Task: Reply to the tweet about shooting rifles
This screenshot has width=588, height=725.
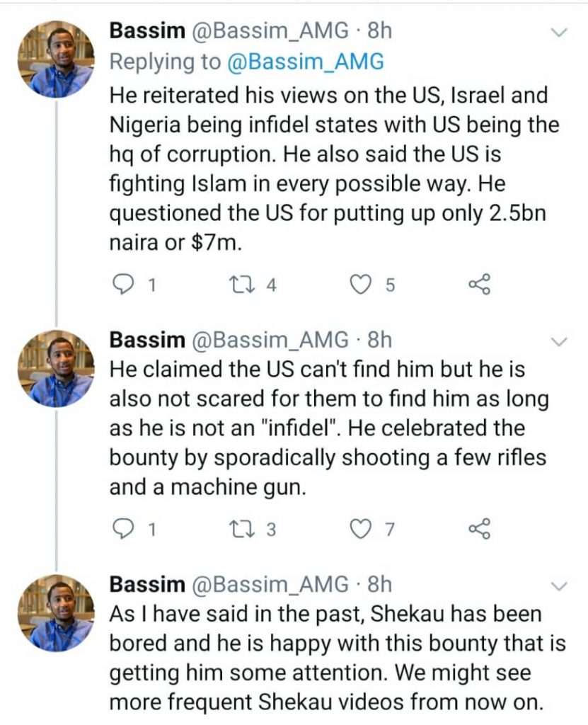Action: point(127,528)
